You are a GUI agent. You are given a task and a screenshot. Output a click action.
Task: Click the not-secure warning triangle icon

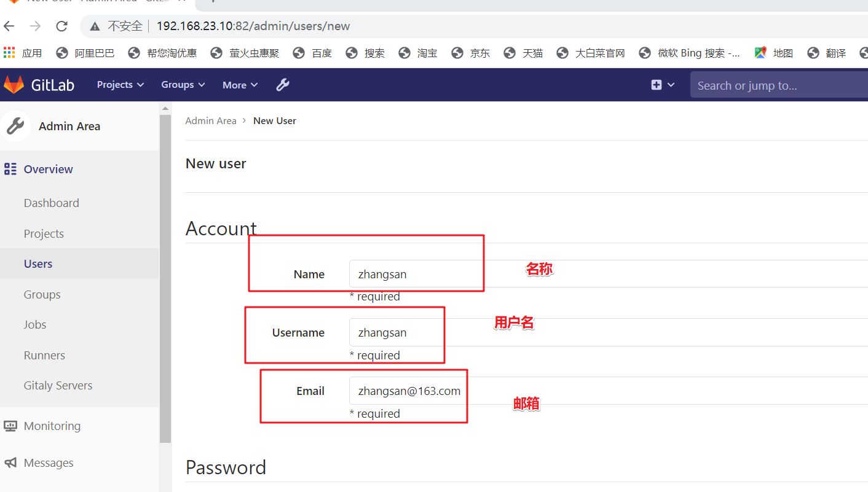[x=95, y=26]
